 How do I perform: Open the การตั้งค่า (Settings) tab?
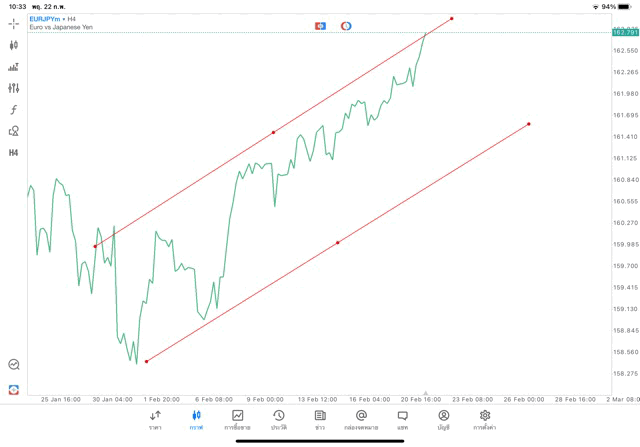(485, 419)
